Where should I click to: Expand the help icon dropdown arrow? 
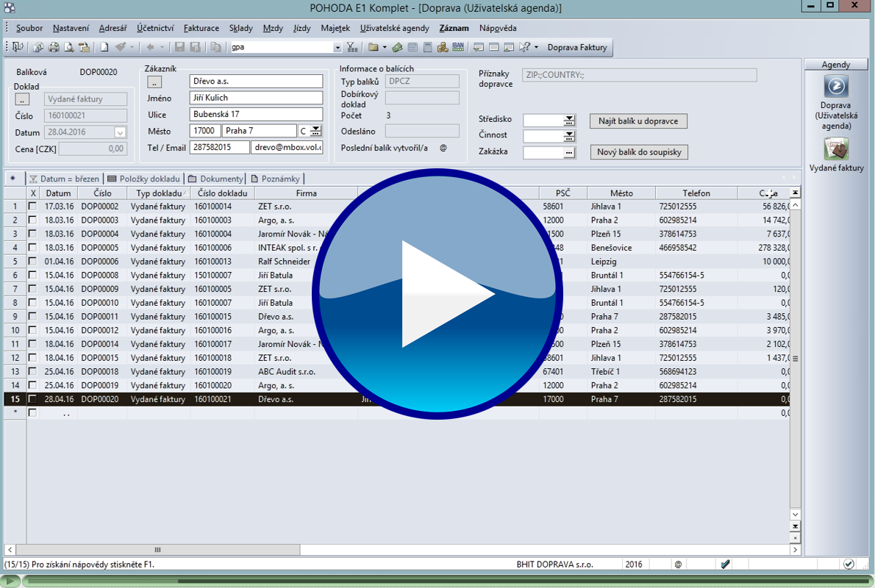(x=536, y=48)
